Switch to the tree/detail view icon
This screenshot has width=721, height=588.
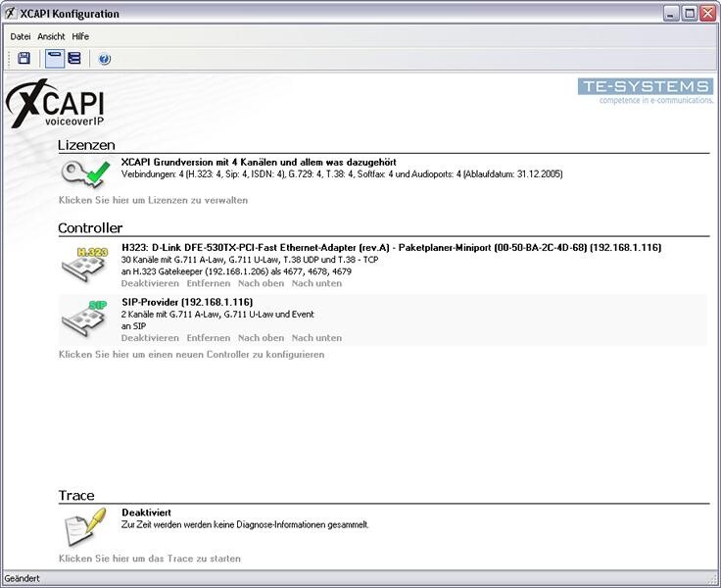coord(74,59)
